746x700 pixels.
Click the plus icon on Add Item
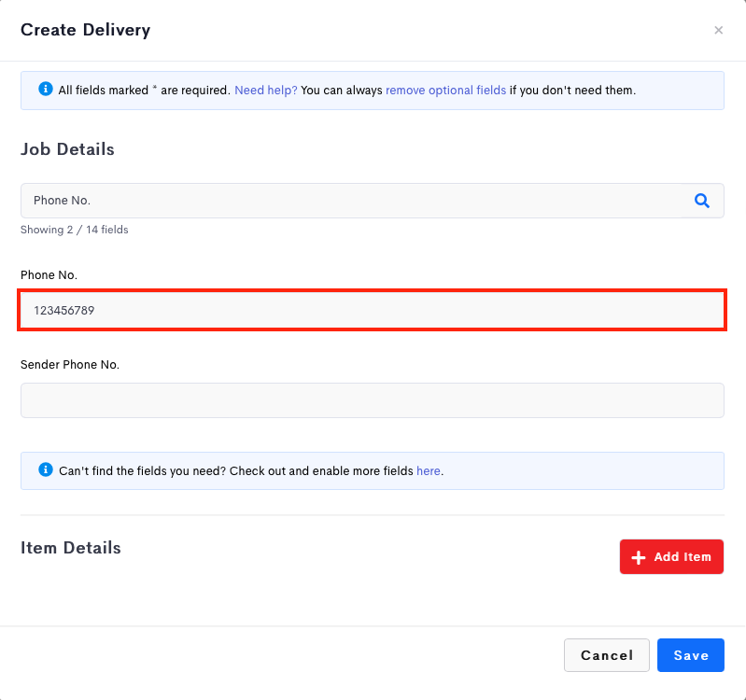coord(639,557)
